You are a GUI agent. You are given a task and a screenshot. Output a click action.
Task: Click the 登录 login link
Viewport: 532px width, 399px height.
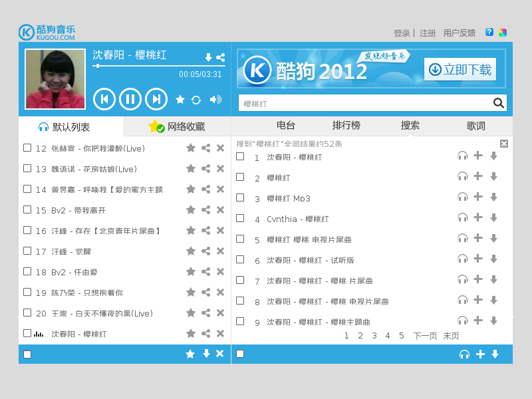click(x=402, y=33)
